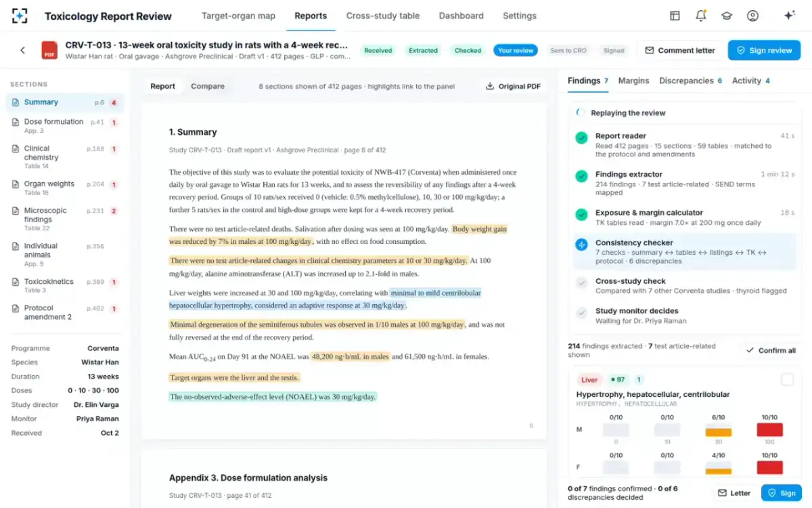Click the Sent to CRO status pill
The image size is (812, 508).
coord(568,50)
